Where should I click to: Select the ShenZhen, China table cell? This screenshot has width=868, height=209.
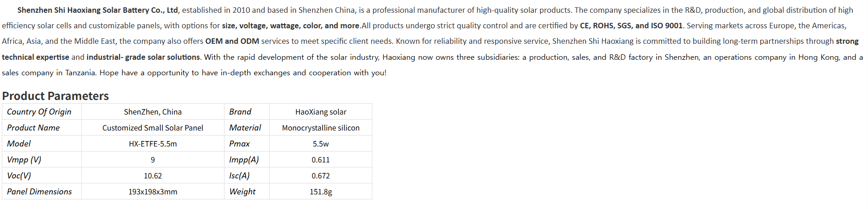click(x=152, y=112)
